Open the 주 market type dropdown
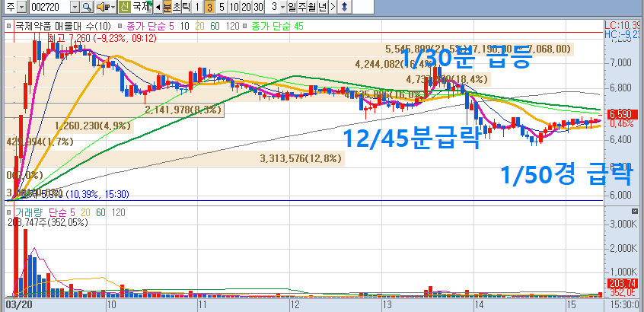The height and width of the screenshot is (312, 644). 22,7
